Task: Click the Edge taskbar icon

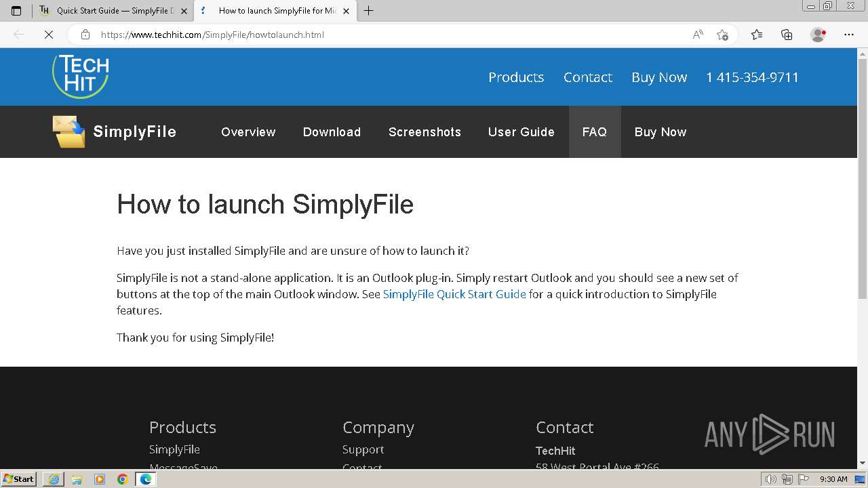Action: point(146,479)
